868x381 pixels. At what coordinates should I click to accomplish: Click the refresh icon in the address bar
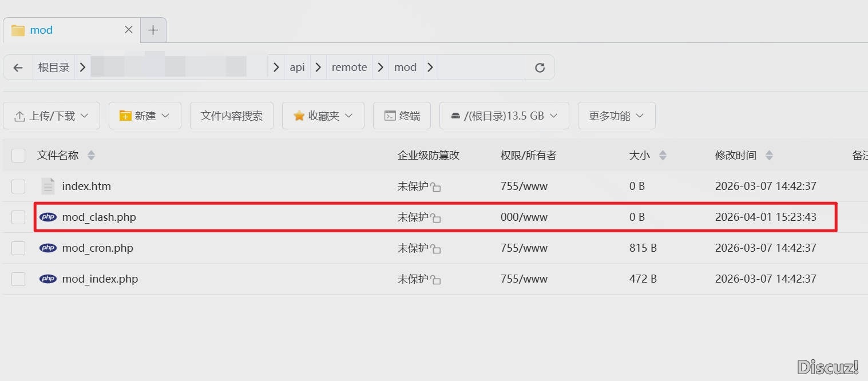[539, 67]
